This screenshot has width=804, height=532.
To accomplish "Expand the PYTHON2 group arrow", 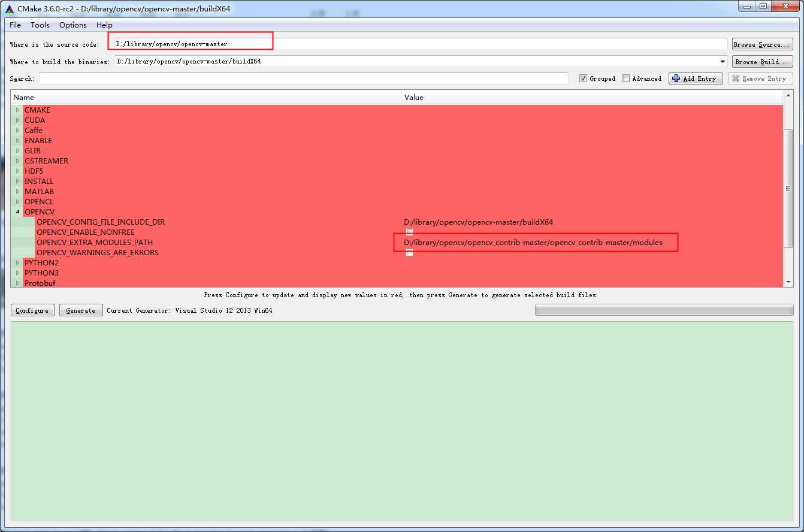I will click(x=17, y=263).
